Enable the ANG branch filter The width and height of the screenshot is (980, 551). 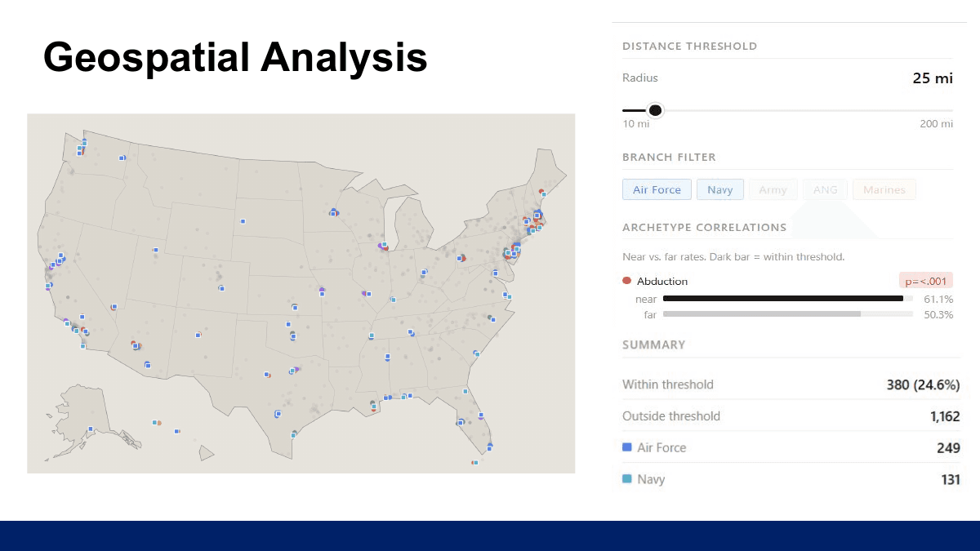825,189
